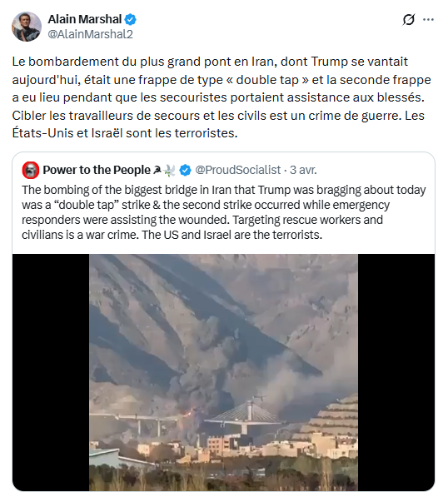Open the @AlainMarshal2 handle link

click(x=91, y=34)
